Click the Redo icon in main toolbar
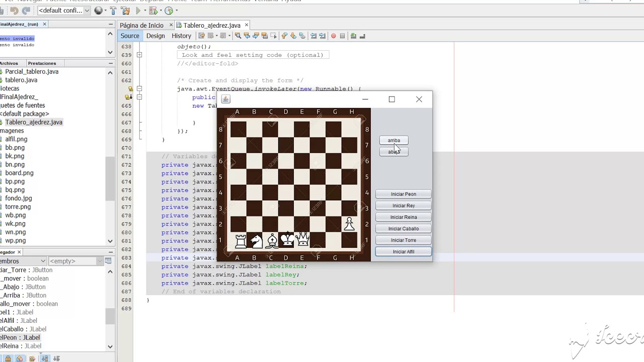Screen dimensions: 644x362 click(26, 11)
